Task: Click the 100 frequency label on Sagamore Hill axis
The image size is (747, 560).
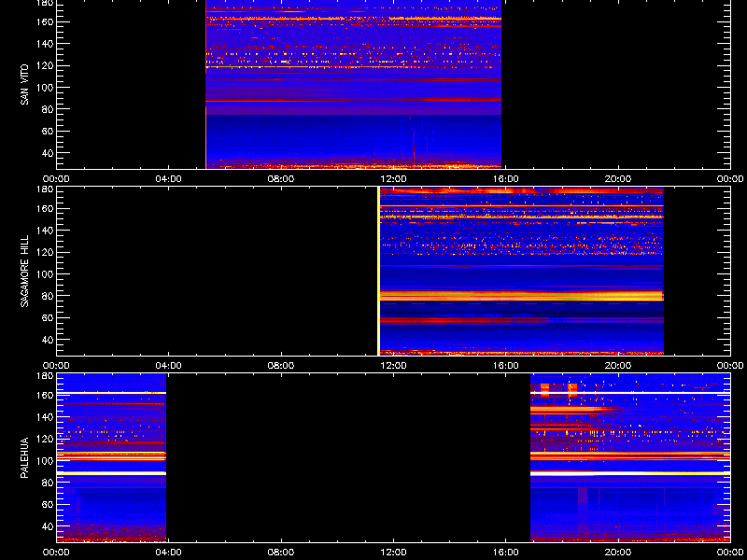Action: pos(44,274)
